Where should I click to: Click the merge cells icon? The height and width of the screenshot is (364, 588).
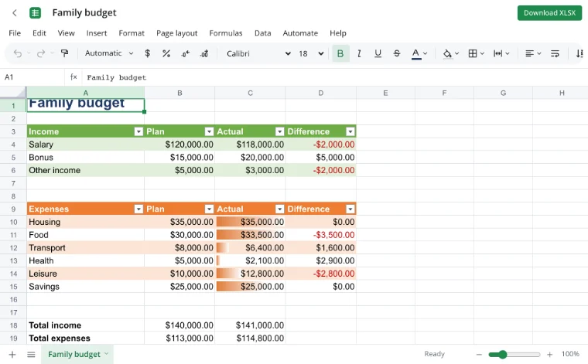(498, 53)
